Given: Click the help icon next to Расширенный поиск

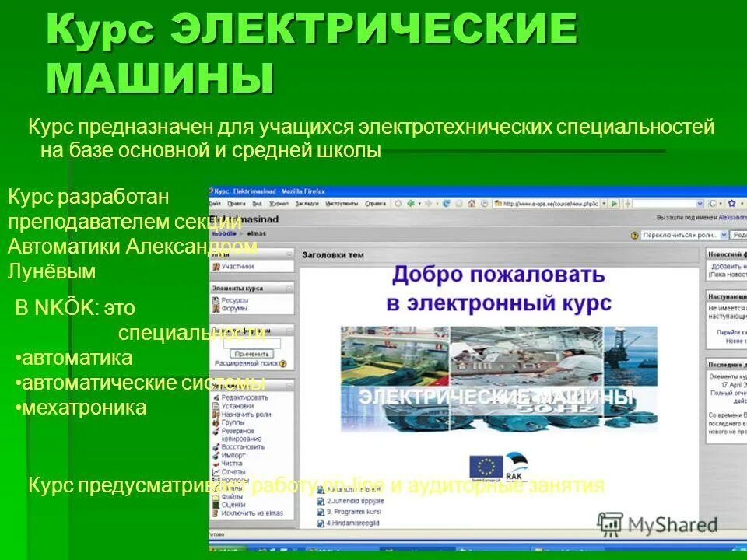Looking at the screenshot, I should coord(283,364).
